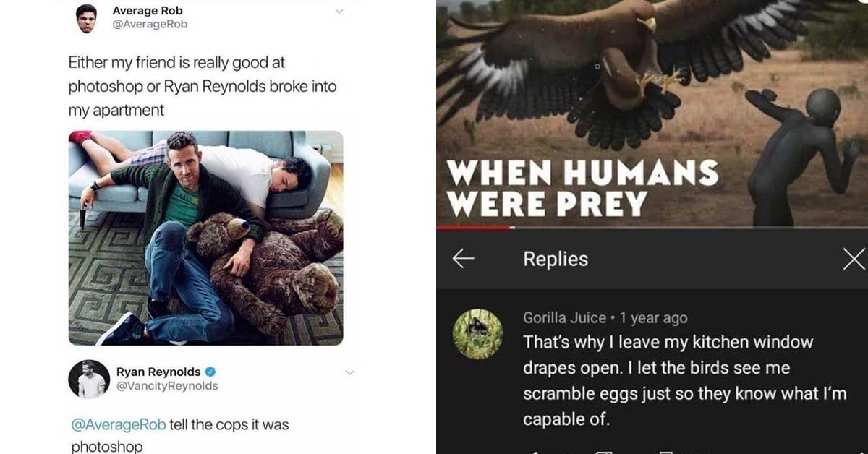The width and height of the screenshot is (868, 454).
Task: Go back using the Replies back arrow
Action: (463, 259)
